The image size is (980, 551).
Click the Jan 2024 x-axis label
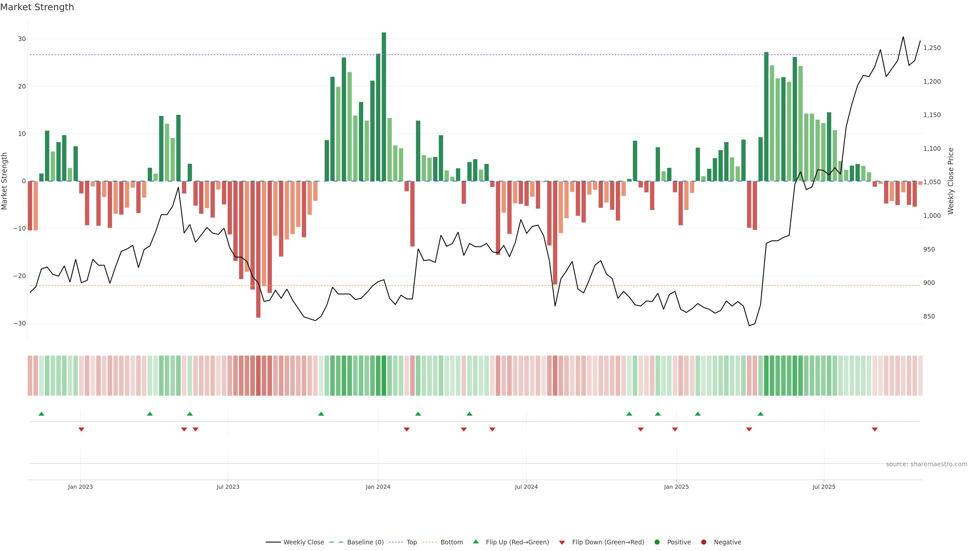point(378,487)
